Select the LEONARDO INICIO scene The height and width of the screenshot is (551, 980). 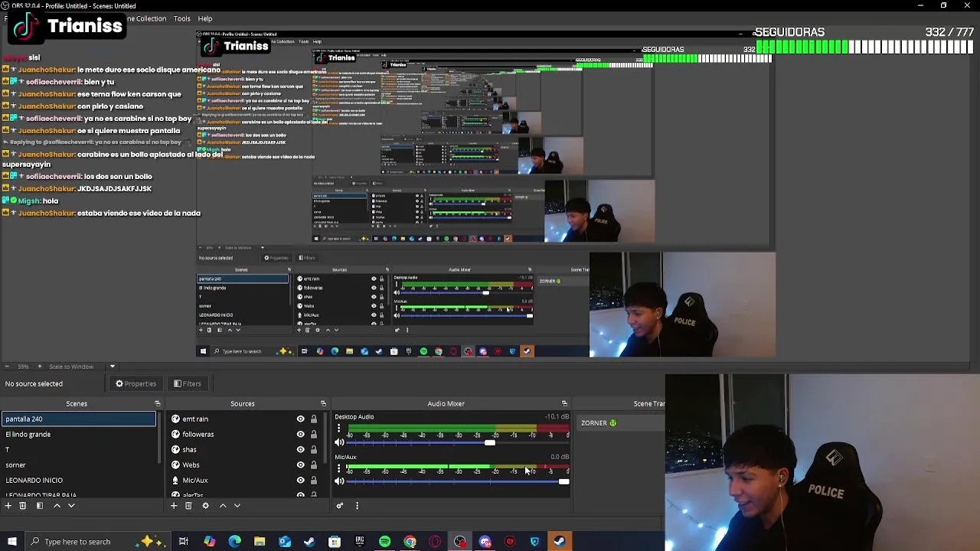(x=79, y=481)
